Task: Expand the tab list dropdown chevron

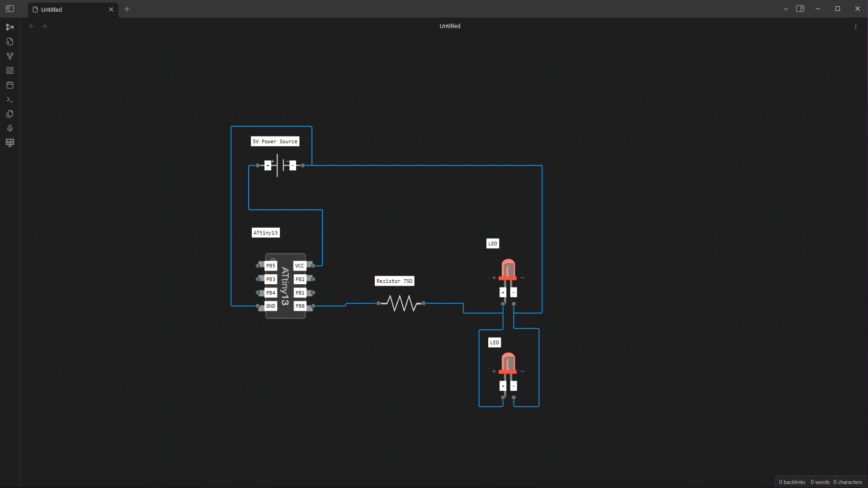Action: tap(786, 9)
